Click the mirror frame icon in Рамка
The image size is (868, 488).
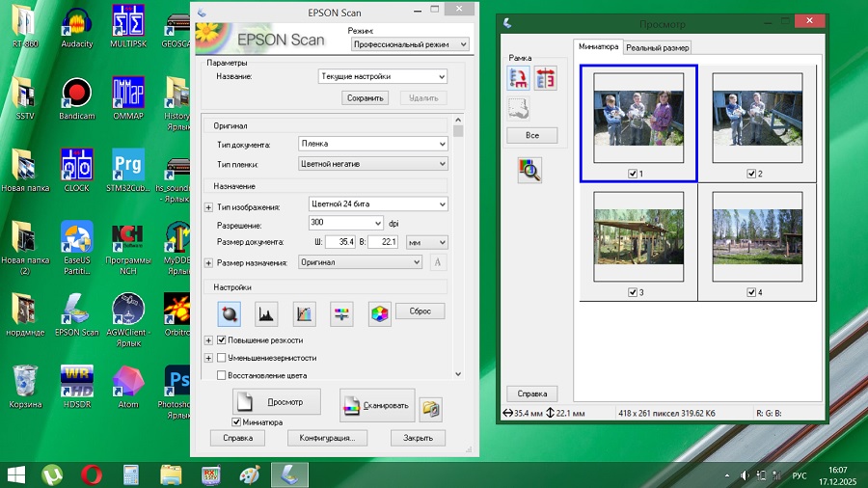(x=546, y=79)
